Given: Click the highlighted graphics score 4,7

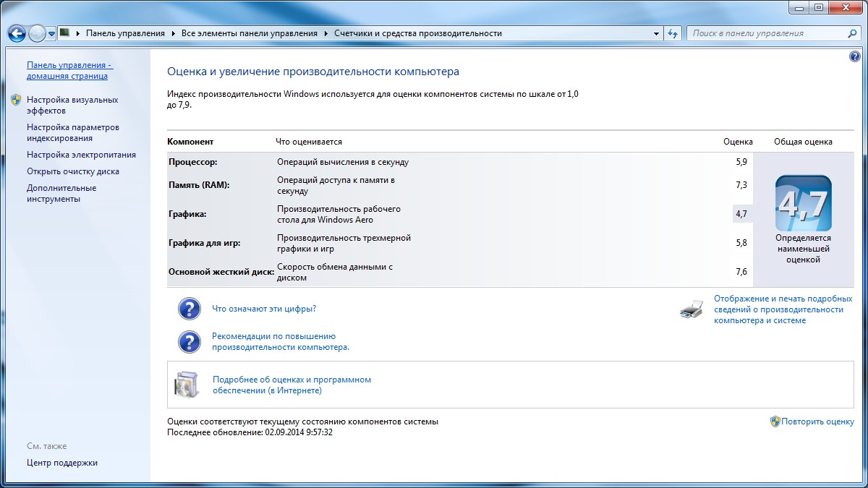Looking at the screenshot, I should point(741,214).
